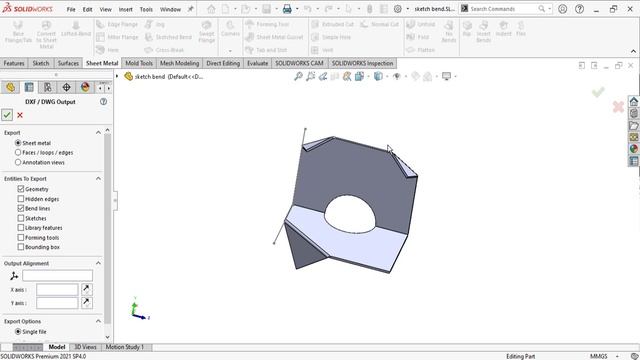Collapse the Export Options section

pos(98,321)
